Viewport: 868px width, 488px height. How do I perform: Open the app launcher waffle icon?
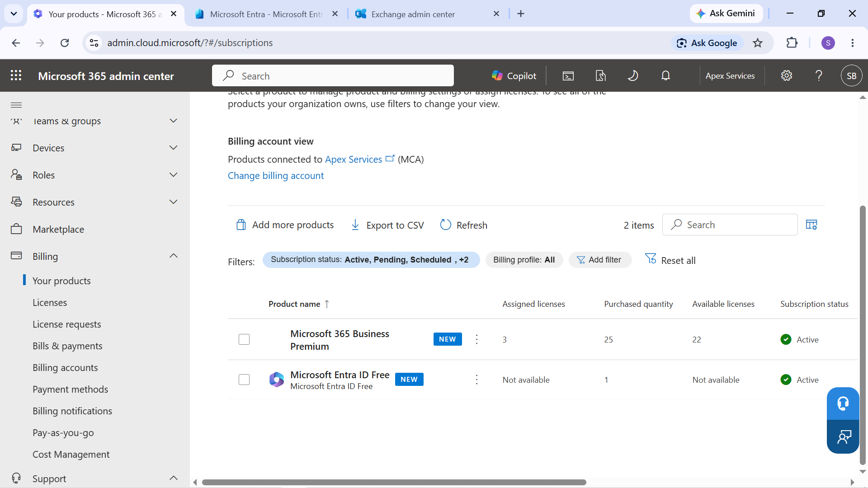point(16,75)
